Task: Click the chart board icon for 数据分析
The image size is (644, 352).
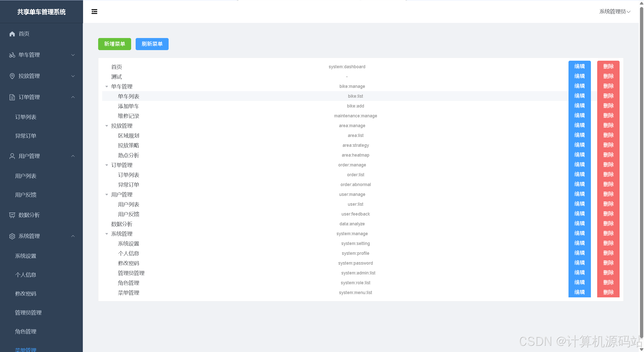Action: tap(12, 215)
